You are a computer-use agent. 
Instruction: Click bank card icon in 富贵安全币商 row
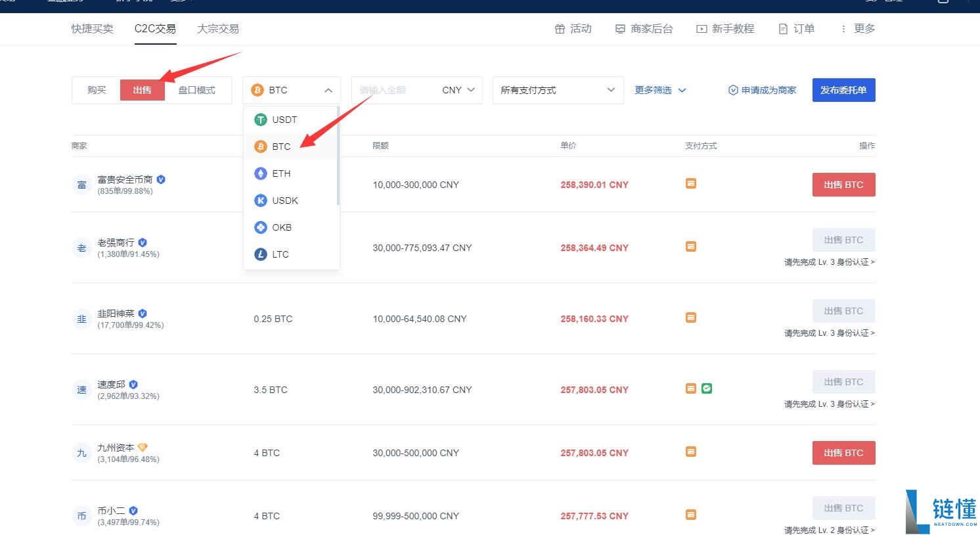[x=691, y=183]
